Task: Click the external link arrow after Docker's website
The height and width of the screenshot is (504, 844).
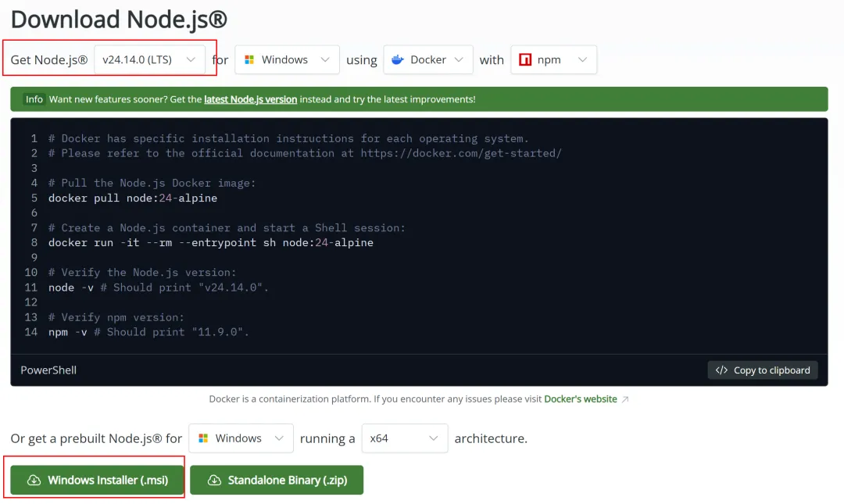Action: (x=625, y=399)
